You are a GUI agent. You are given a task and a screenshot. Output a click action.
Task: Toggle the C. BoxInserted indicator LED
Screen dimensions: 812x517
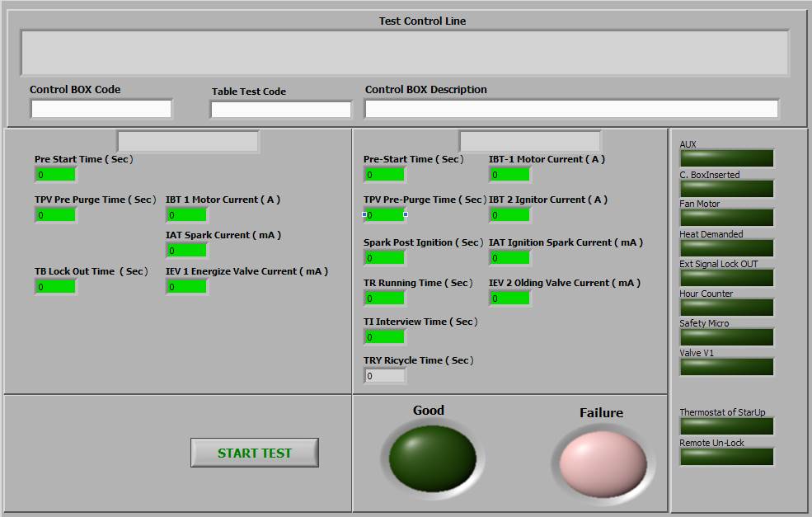click(726, 189)
